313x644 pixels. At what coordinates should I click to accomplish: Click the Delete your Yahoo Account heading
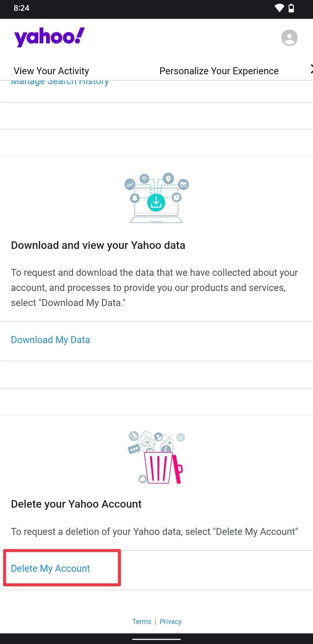76,504
